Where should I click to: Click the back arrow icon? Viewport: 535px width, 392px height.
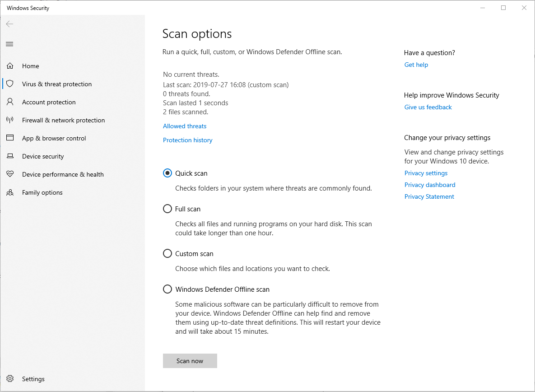[x=9, y=24]
